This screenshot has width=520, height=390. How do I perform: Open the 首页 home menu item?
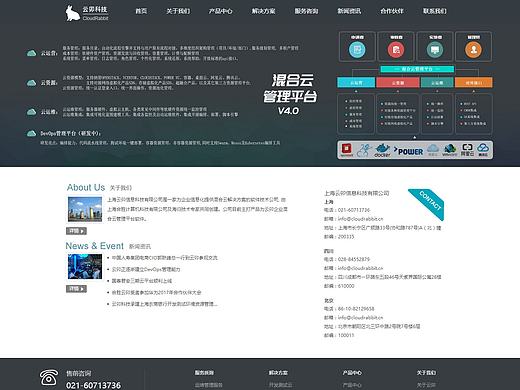tap(141, 11)
